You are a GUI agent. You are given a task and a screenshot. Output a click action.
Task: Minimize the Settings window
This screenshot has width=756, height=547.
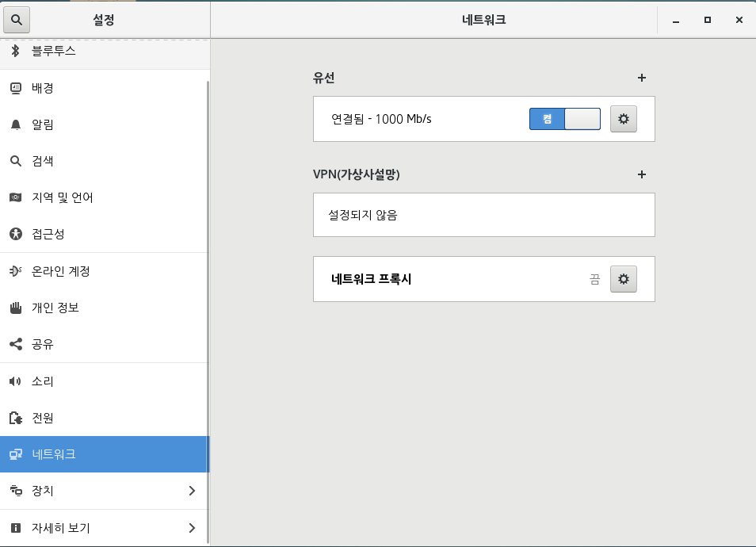tap(675, 21)
